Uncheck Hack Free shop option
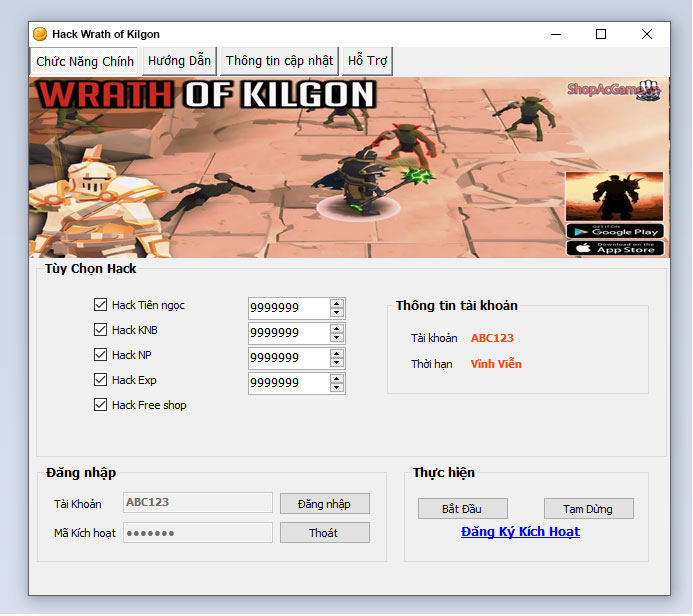The width and height of the screenshot is (693, 616). [x=100, y=405]
